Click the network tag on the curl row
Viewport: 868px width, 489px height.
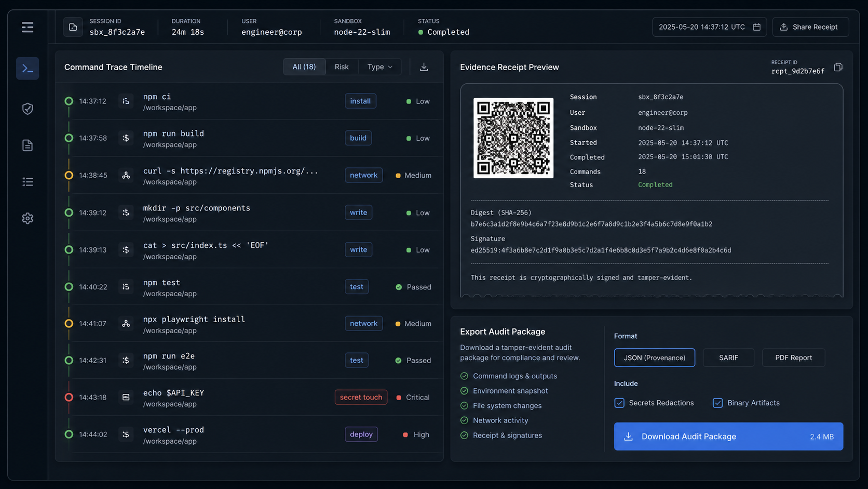[364, 175]
